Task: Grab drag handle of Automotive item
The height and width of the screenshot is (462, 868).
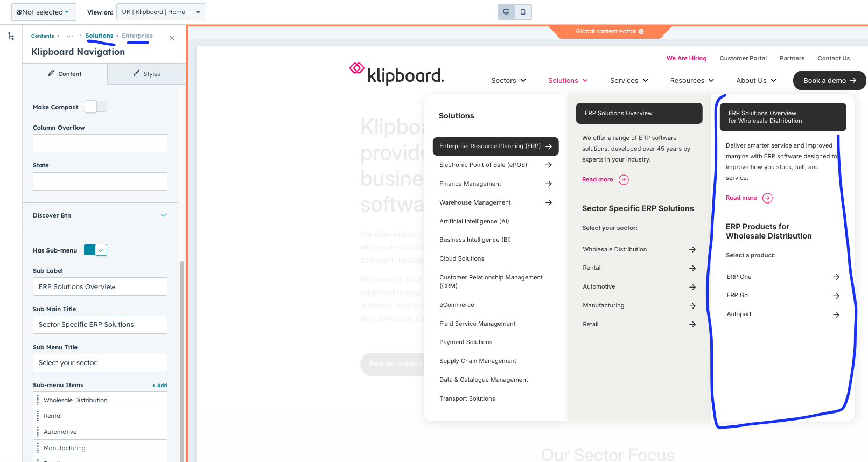Action: [x=38, y=432]
